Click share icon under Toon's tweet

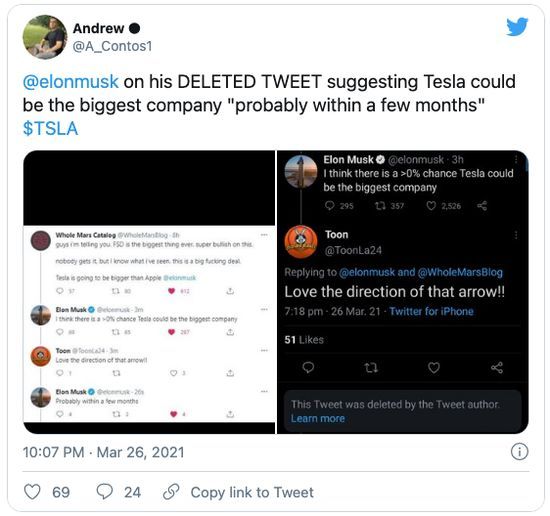(x=497, y=368)
